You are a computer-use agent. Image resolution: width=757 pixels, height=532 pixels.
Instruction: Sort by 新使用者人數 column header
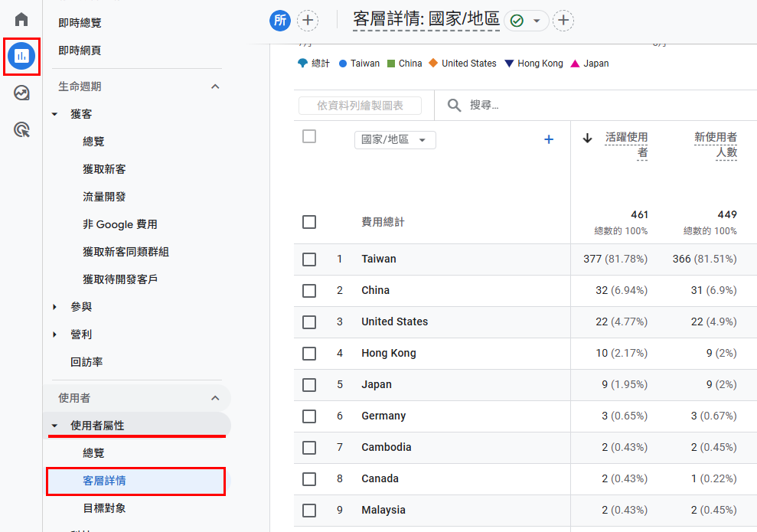pos(716,145)
